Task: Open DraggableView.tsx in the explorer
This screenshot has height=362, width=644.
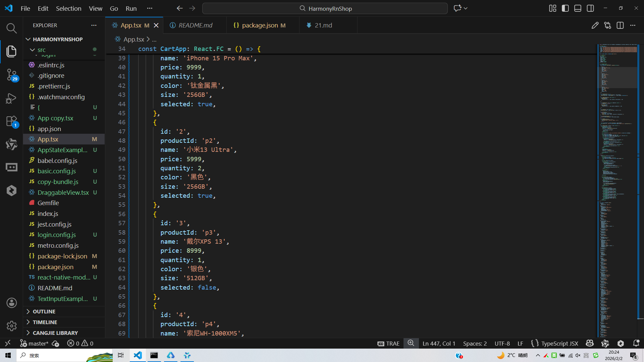Action: point(64,192)
